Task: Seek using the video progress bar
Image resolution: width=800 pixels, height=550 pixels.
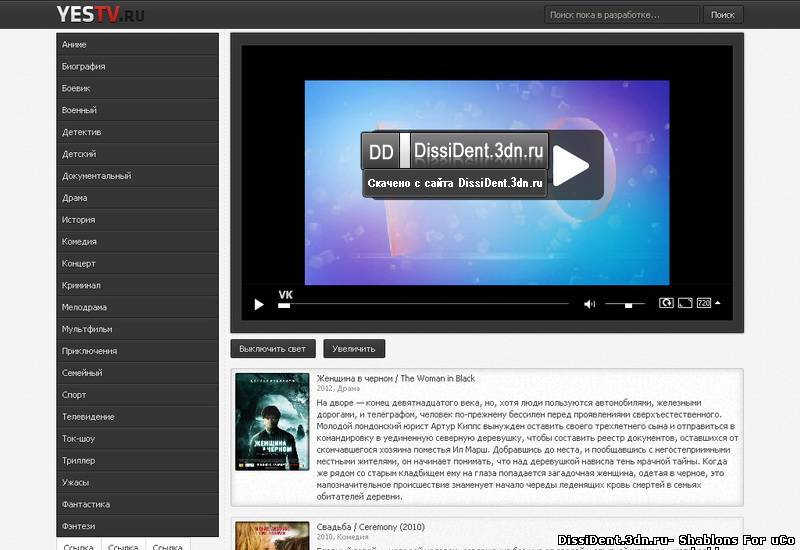Action: click(x=423, y=305)
